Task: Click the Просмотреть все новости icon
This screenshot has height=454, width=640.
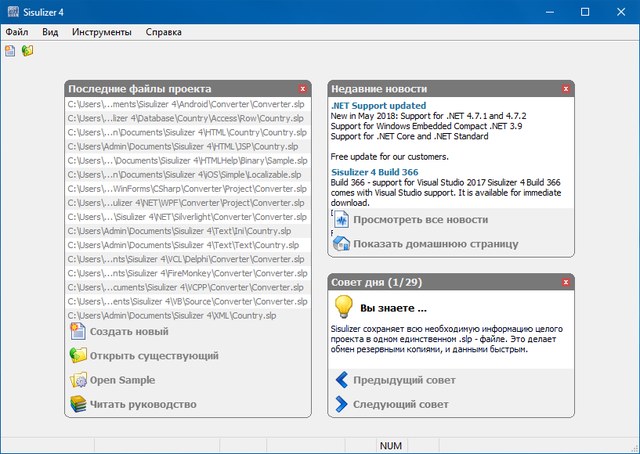Action: point(341,220)
